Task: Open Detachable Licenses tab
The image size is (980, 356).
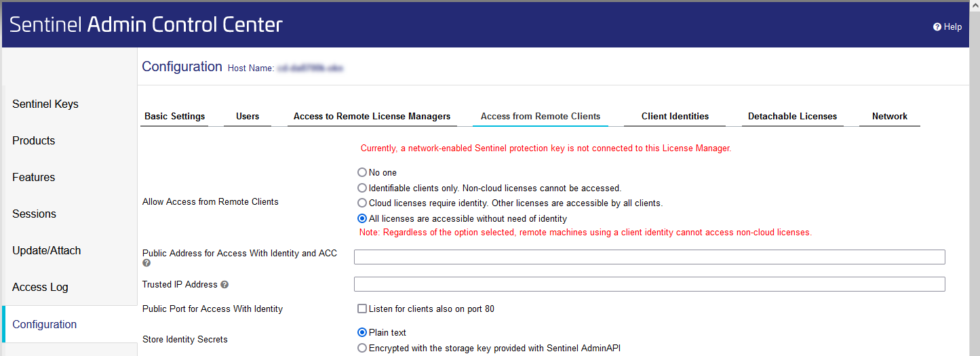Action: tap(793, 116)
